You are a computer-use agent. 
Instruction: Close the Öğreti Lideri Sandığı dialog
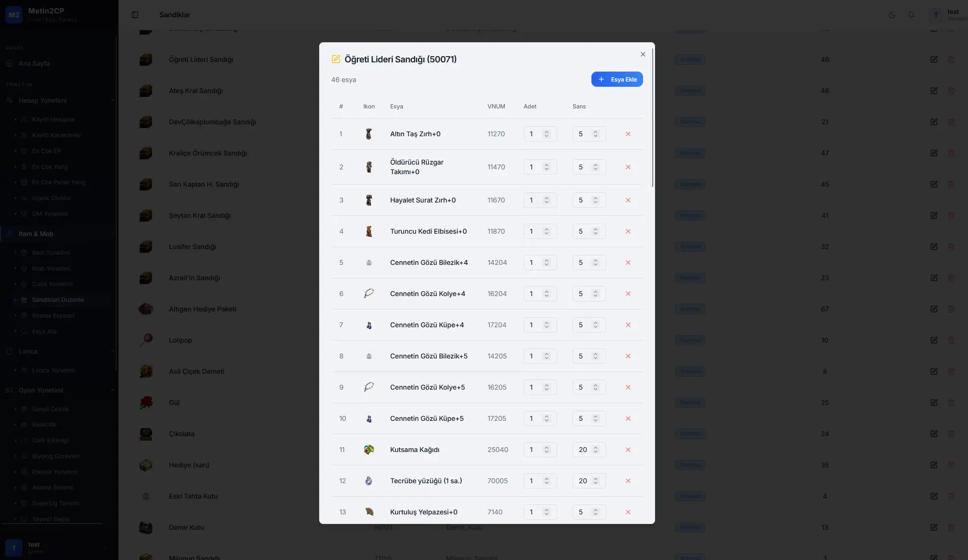click(x=643, y=54)
